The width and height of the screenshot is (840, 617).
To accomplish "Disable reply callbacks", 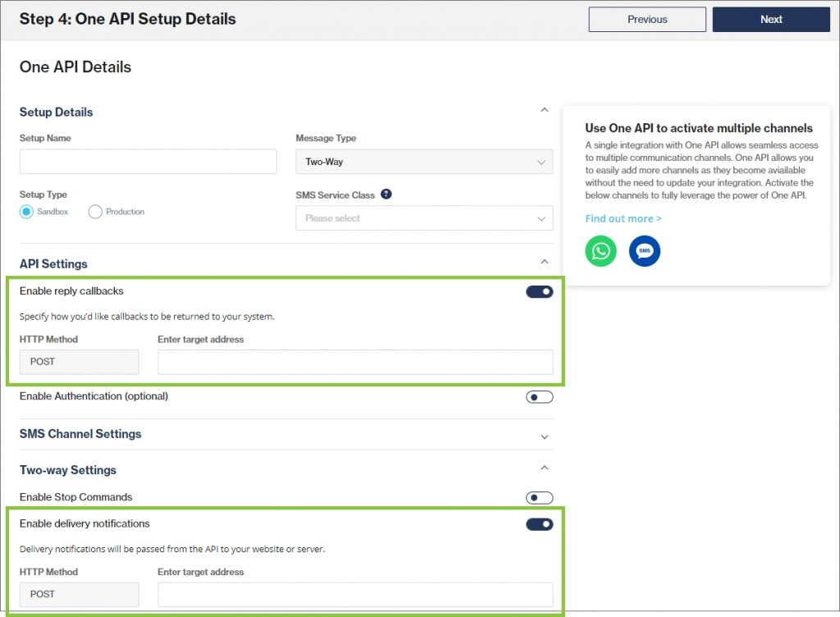I will [x=539, y=290].
